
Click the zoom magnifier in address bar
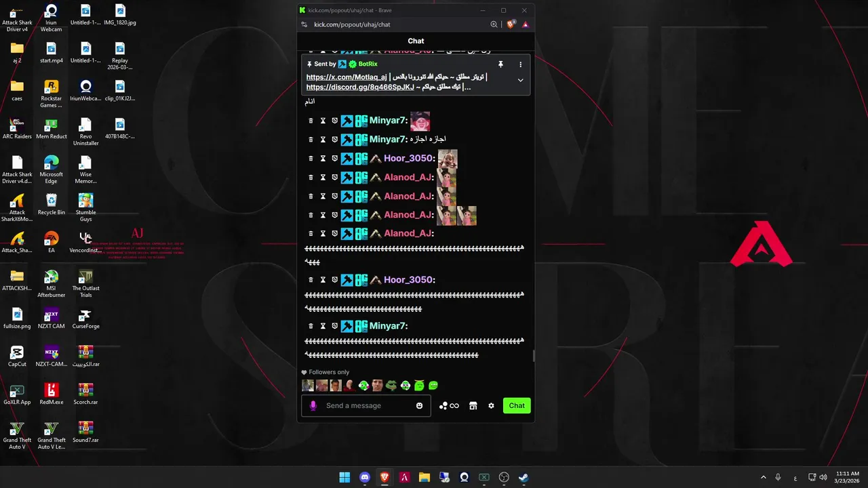click(x=494, y=24)
